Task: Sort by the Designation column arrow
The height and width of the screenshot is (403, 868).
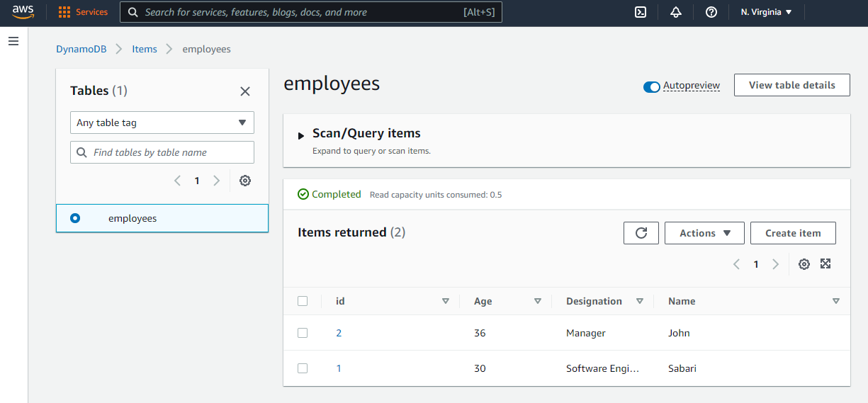Action: [x=640, y=301]
